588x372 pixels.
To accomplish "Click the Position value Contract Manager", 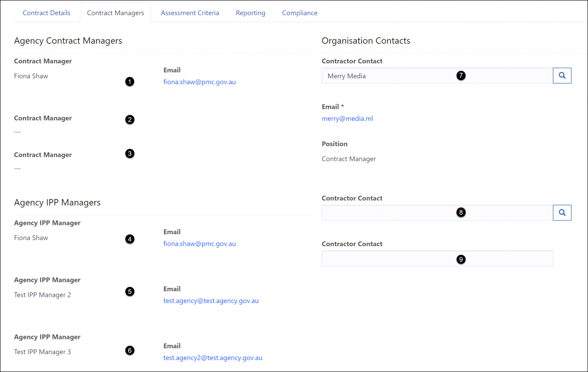I will [x=349, y=159].
